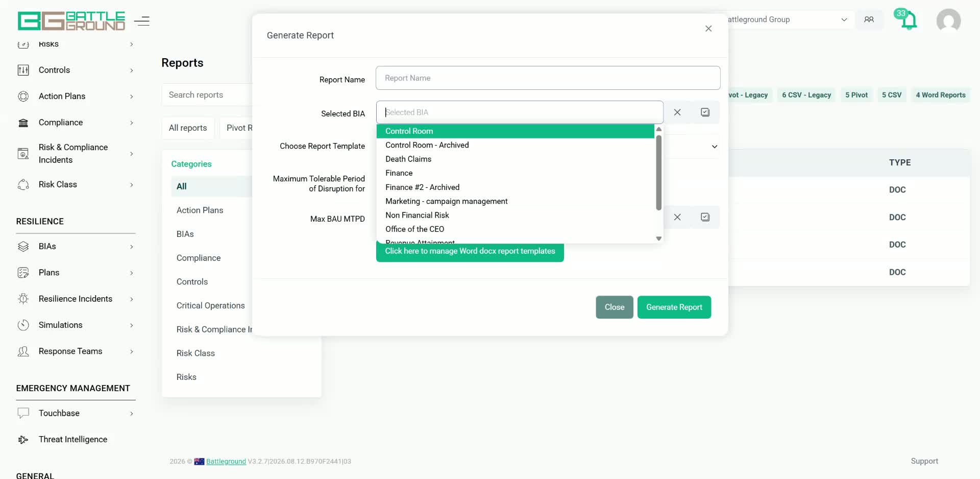Select the Critical Operations category
The width and height of the screenshot is (980, 479).
click(x=210, y=305)
